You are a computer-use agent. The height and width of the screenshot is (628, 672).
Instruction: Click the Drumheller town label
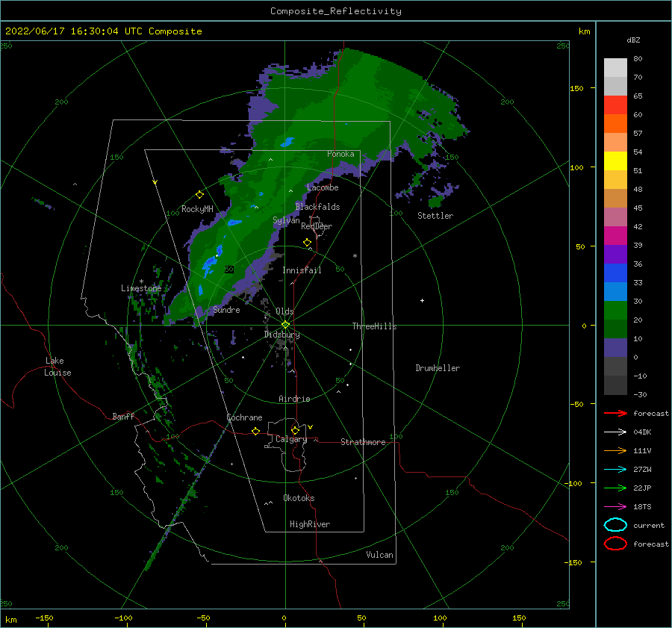point(438,368)
